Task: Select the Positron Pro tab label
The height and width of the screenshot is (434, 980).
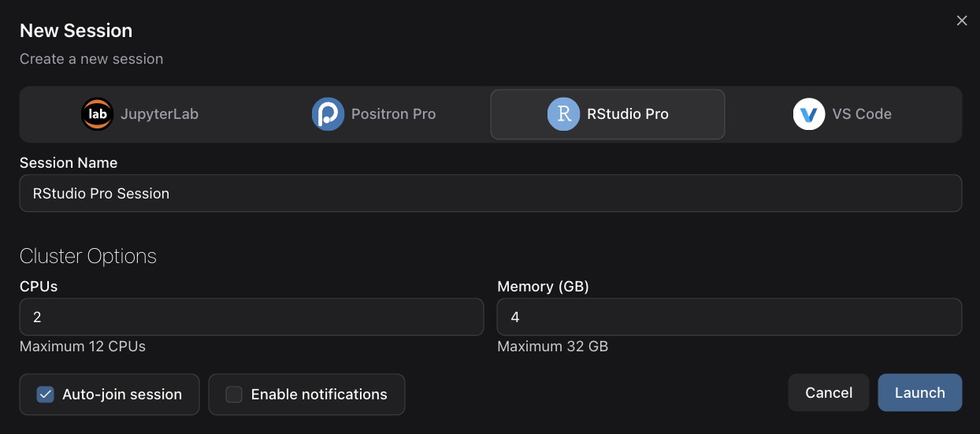Action: coord(393,114)
